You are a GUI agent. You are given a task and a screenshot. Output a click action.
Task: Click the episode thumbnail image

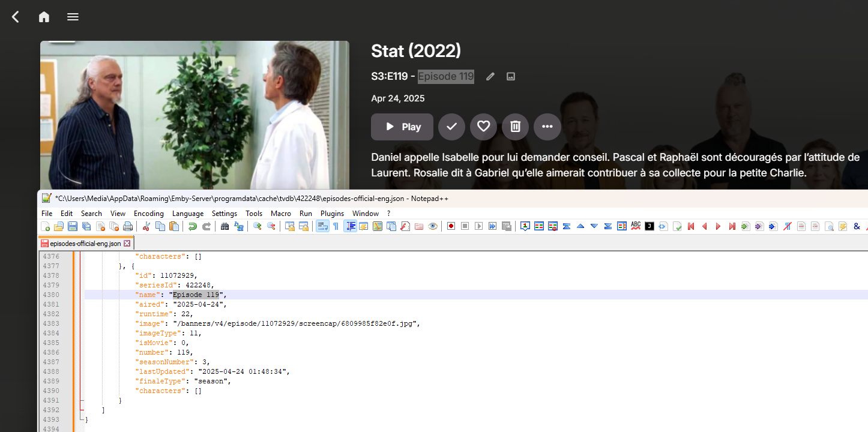pyautogui.click(x=194, y=115)
